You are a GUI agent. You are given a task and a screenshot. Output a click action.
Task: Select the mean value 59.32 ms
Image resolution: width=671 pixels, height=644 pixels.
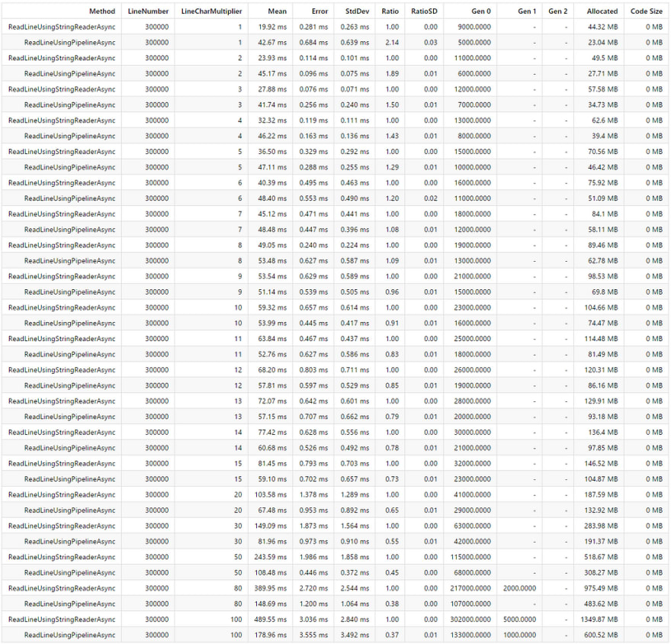click(x=273, y=308)
